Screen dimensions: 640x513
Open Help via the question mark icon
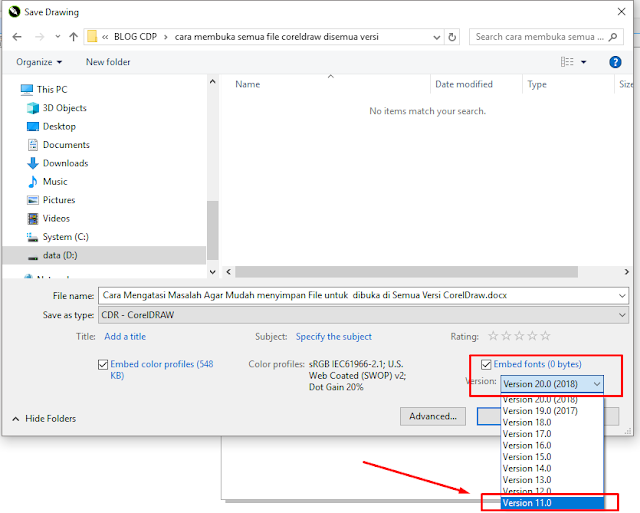615,62
